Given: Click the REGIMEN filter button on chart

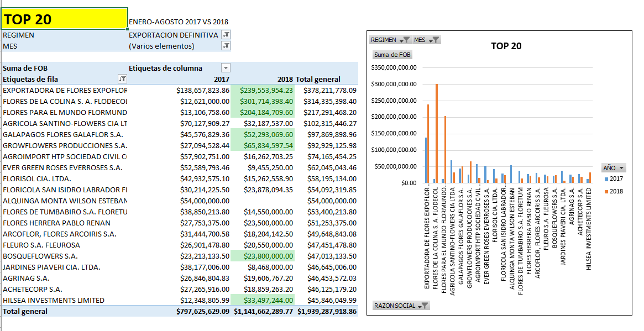Looking at the screenshot, I should point(390,40).
